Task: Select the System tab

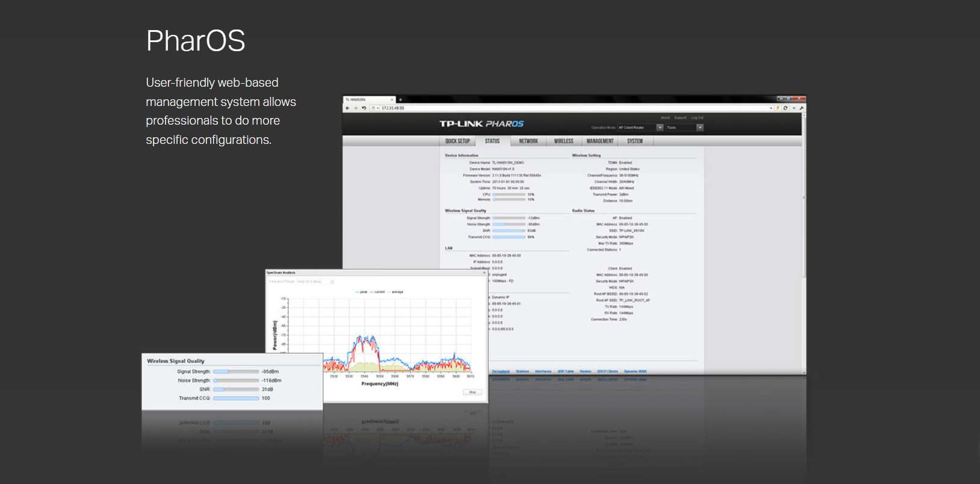Action: (x=634, y=141)
